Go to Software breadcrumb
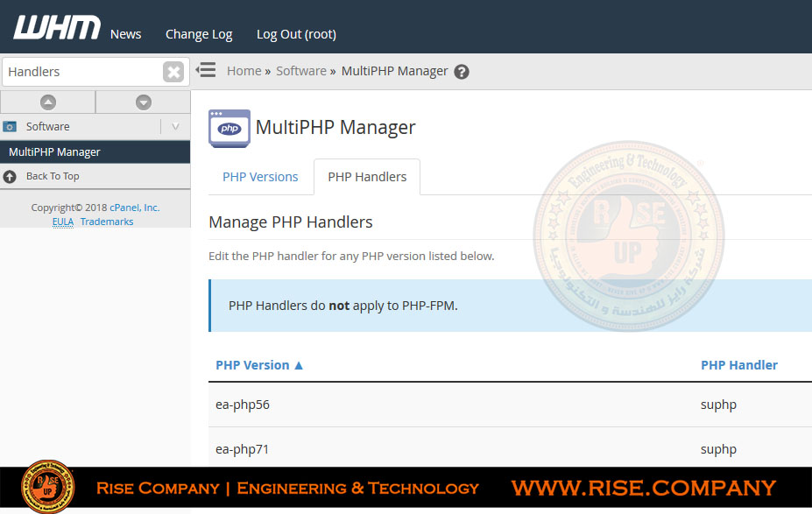The height and width of the screenshot is (514, 812). (x=300, y=71)
